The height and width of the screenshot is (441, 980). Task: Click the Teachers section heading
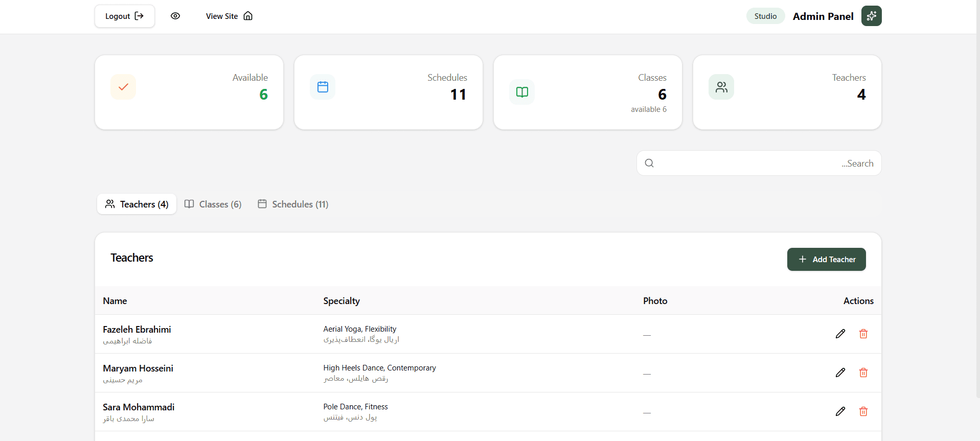132,258
